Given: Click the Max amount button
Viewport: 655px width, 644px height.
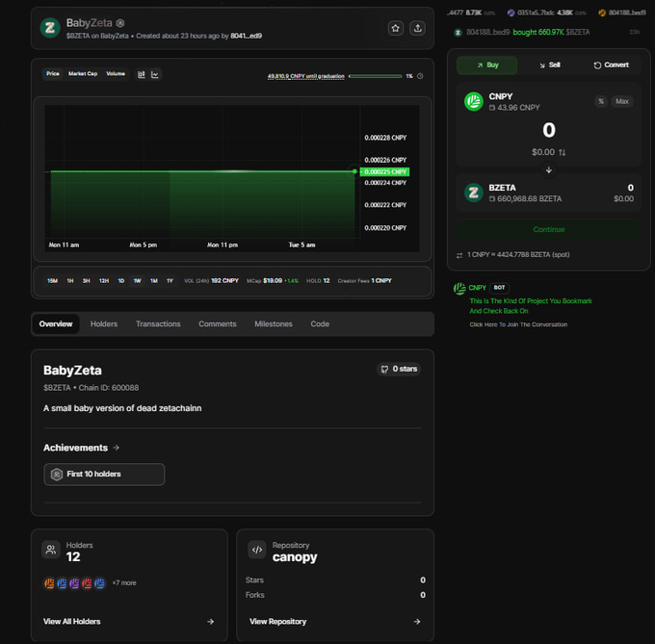Looking at the screenshot, I should click(x=622, y=101).
